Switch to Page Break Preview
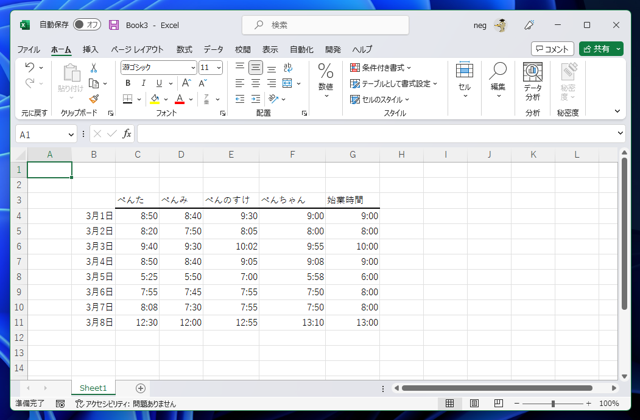This screenshot has width=640, height=420. point(498,403)
